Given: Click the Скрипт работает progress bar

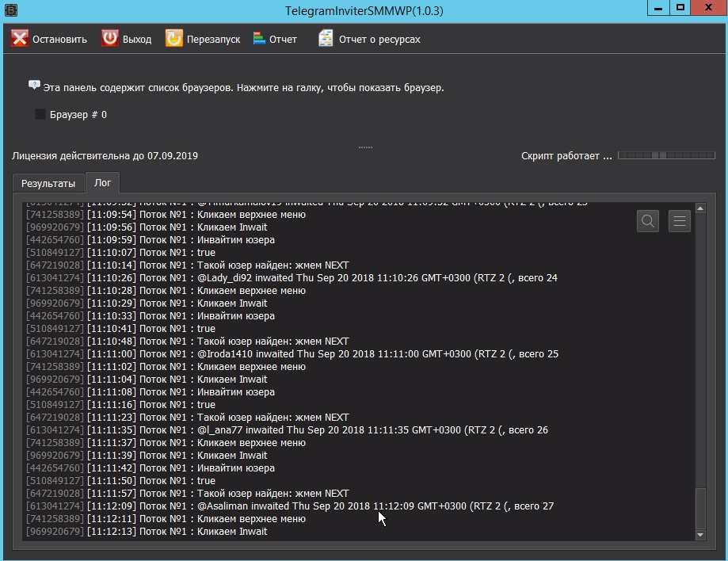Looking at the screenshot, I should point(666,156).
